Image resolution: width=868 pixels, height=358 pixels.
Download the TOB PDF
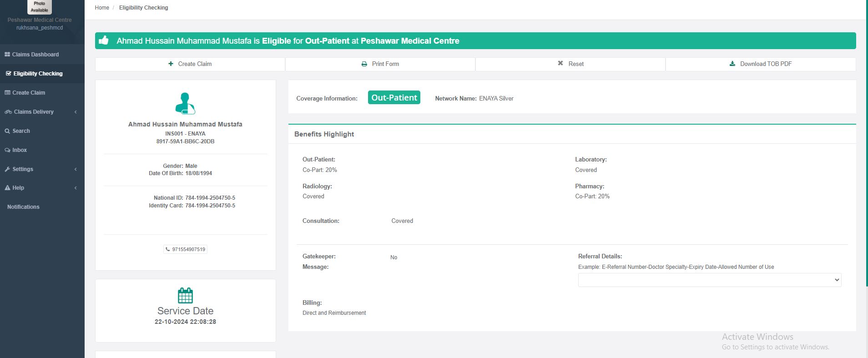click(x=760, y=64)
